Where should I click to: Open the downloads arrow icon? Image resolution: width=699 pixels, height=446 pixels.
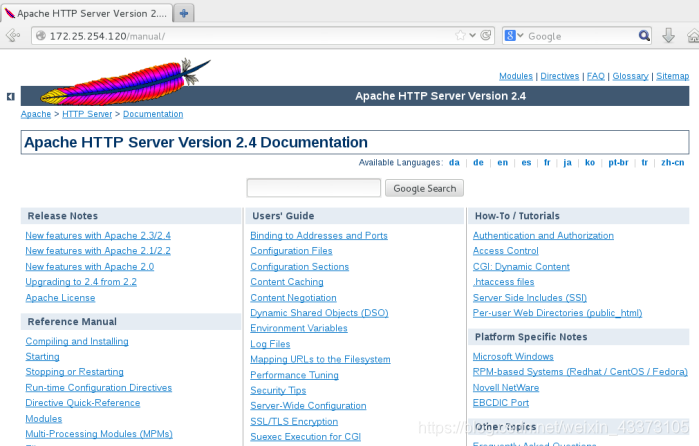pos(668,35)
